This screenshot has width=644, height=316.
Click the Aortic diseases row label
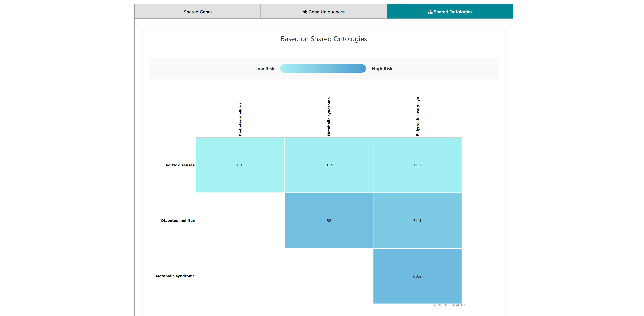(180, 165)
